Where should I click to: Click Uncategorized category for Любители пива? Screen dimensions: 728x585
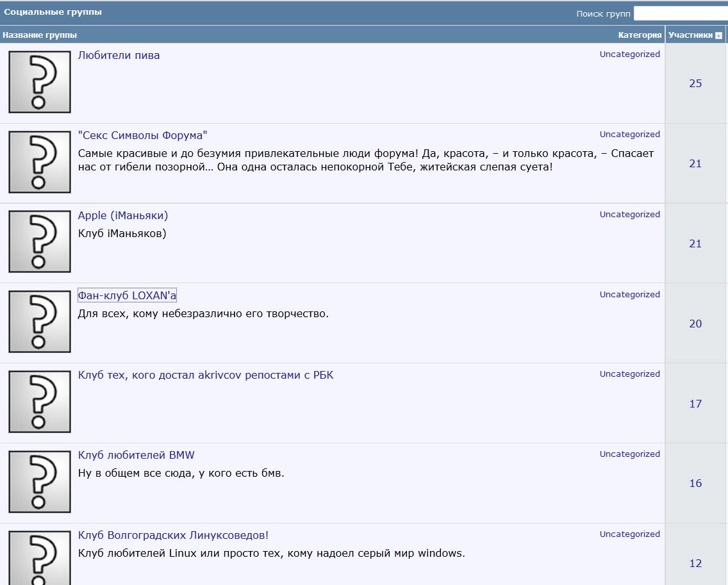[629, 54]
